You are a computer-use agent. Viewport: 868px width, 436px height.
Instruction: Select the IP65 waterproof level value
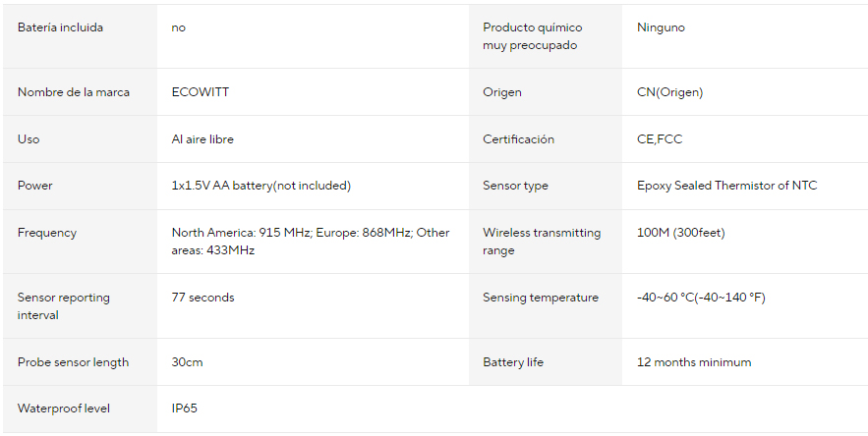(x=184, y=409)
